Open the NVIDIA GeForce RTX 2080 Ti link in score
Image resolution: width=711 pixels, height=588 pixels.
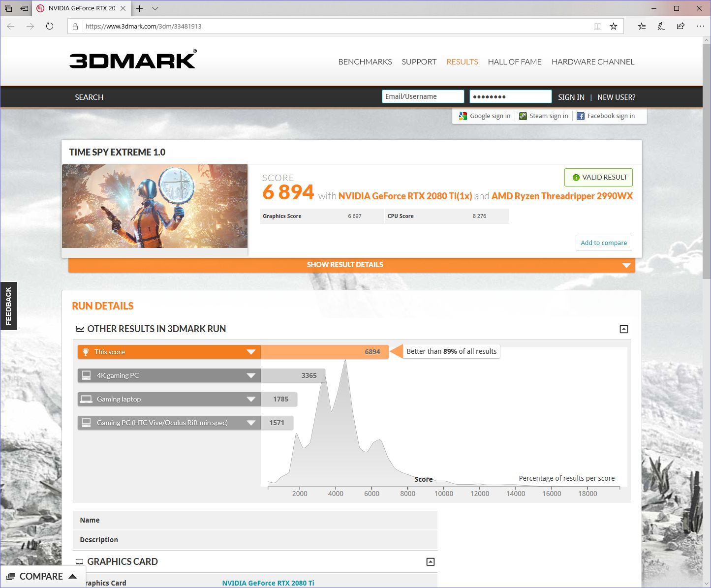pos(405,196)
